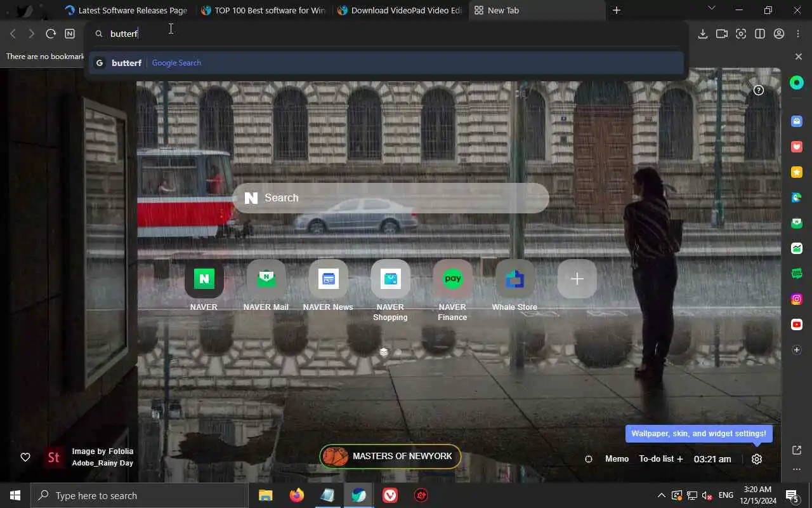Open the NAVER Shopping shortcut tile
Image resolution: width=812 pixels, height=508 pixels.
click(390, 279)
